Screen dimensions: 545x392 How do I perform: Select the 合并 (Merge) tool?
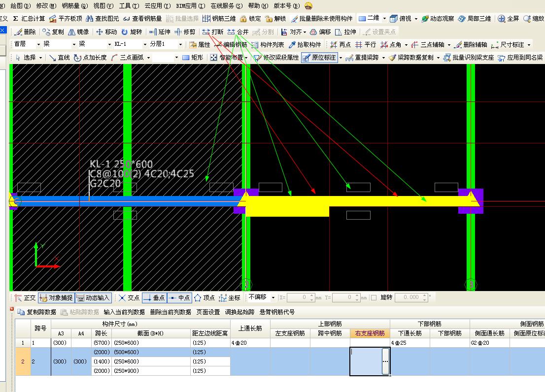238,32
